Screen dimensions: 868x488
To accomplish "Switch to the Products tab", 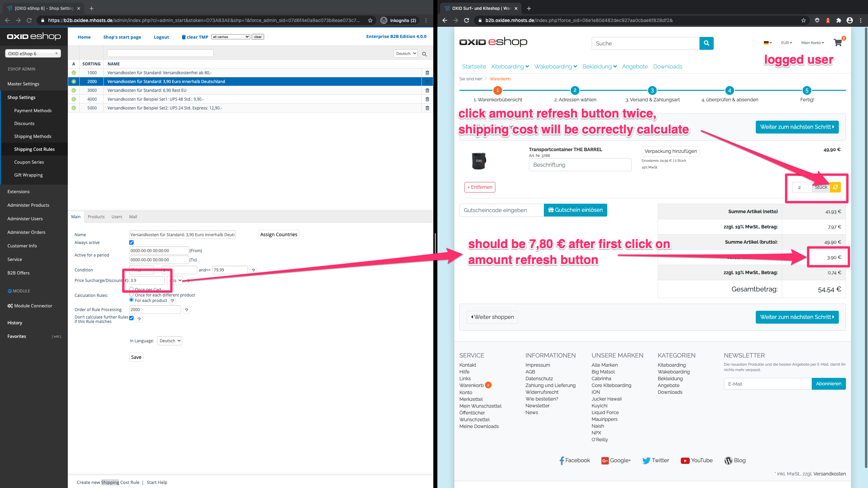I will pyautogui.click(x=96, y=217).
